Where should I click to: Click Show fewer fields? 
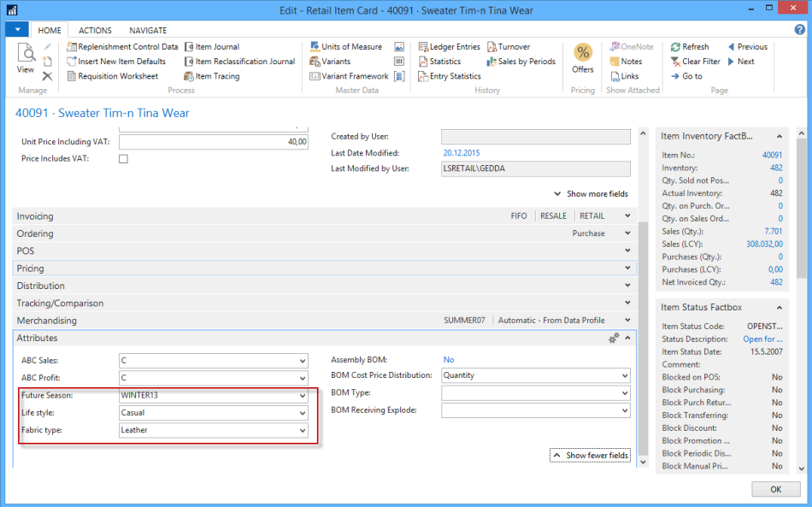pyautogui.click(x=590, y=456)
